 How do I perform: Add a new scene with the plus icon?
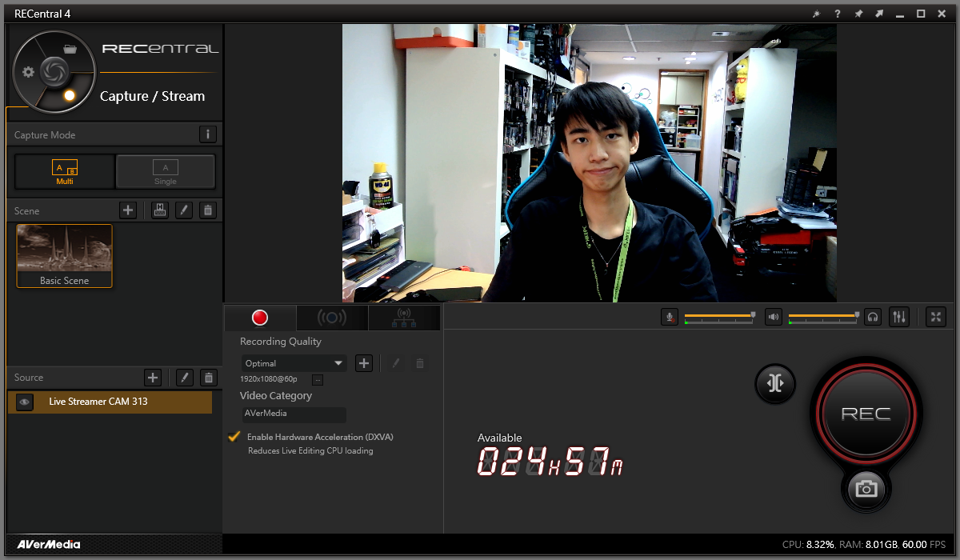click(128, 210)
